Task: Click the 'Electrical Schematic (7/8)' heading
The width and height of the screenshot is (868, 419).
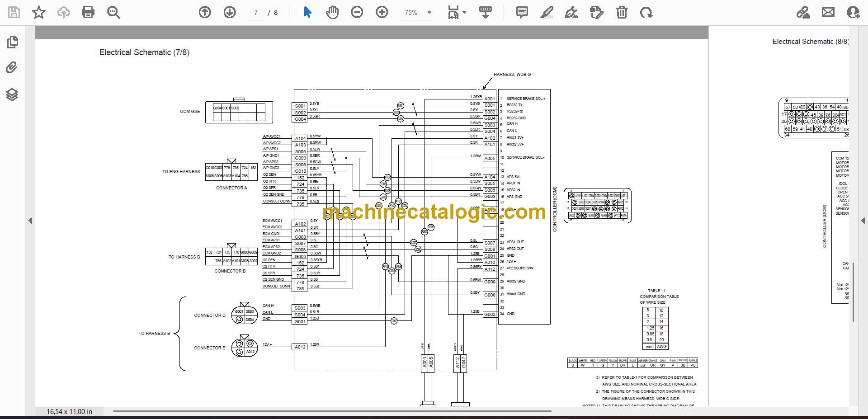Action: pos(144,52)
